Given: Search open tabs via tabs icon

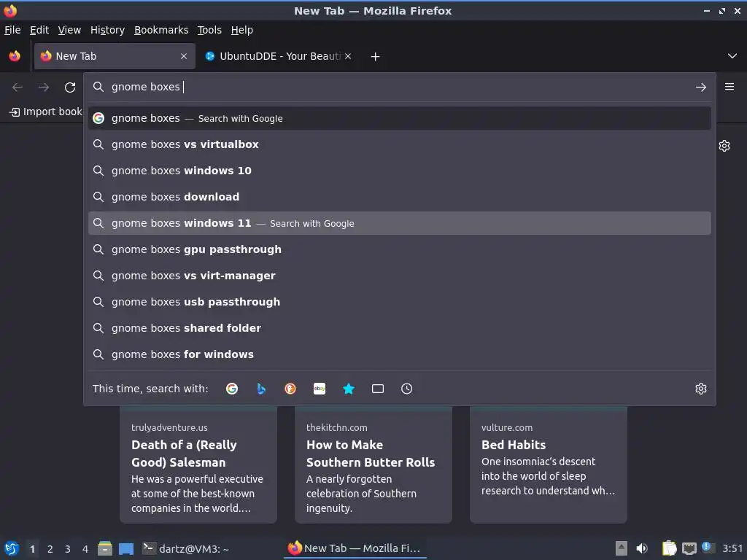Looking at the screenshot, I should click(378, 389).
